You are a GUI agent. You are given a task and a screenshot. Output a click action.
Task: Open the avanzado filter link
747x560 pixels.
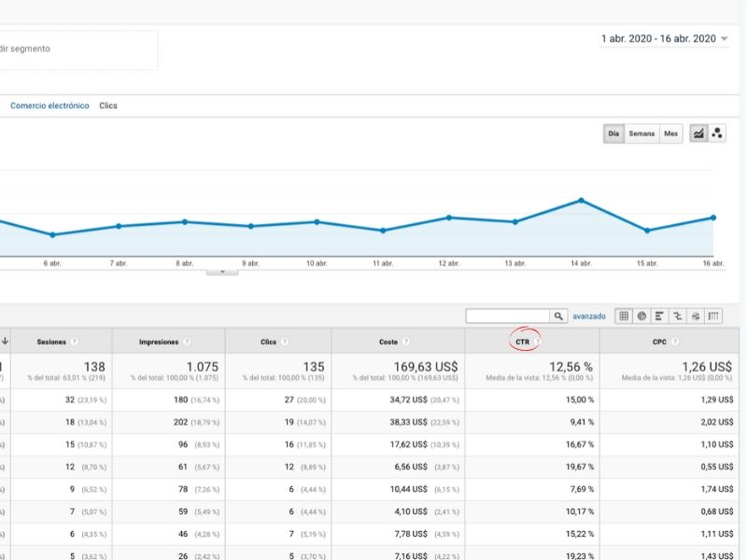pos(589,316)
